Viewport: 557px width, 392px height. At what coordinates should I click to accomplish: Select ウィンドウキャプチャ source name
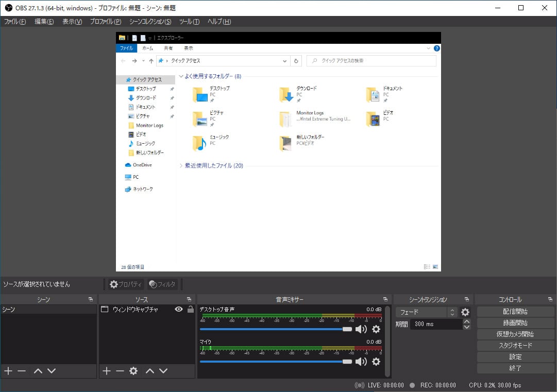click(136, 309)
